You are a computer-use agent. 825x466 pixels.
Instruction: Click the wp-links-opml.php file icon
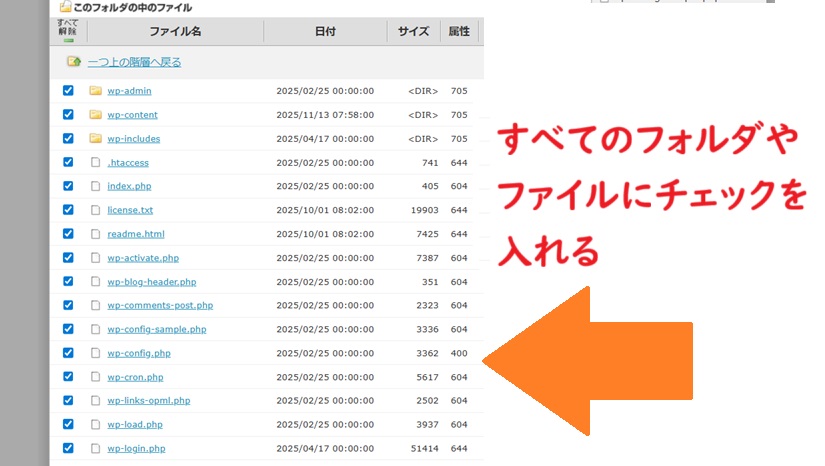coord(95,400)
